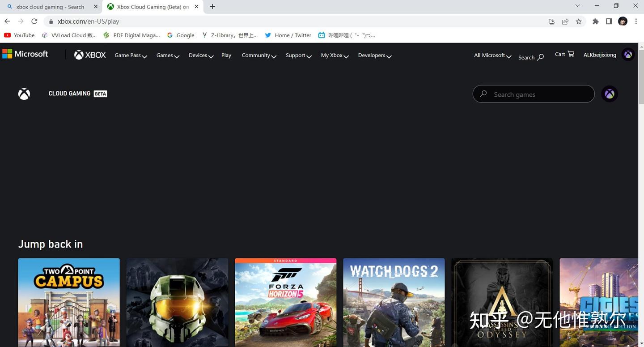
Task: Switch to the xbox cloud gaming Search tab
Action: [51, 7]
